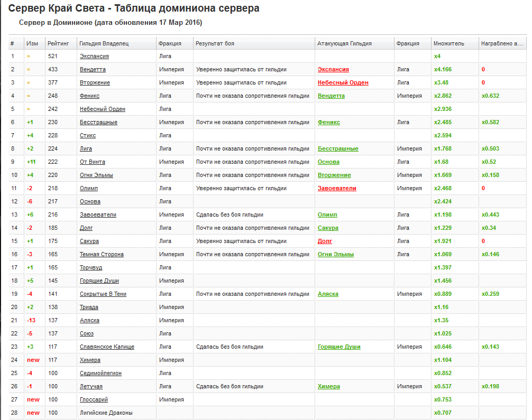Open the Аляска guild owner link in row 21
This screenshot has height=420, width=532.
[x=89, y=321]
